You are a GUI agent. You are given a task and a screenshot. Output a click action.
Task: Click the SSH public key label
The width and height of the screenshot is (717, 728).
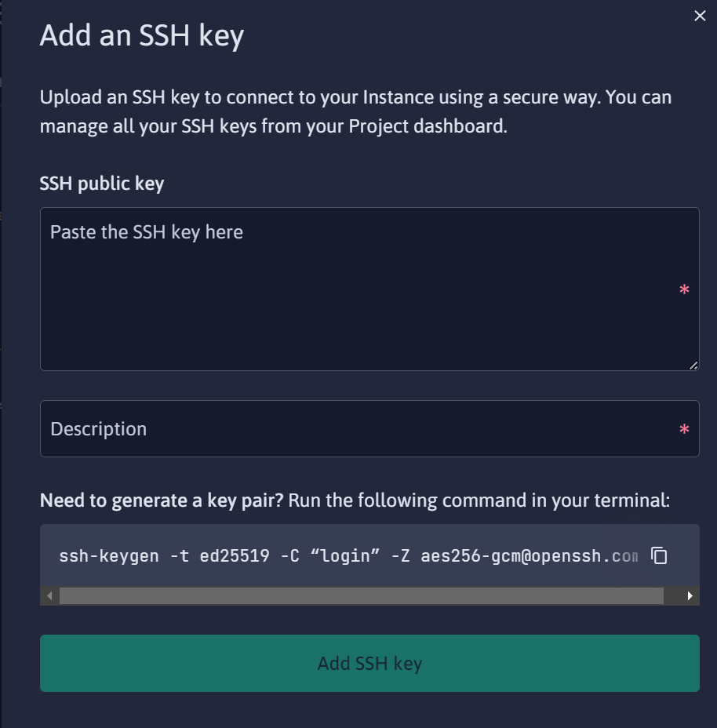[102, 184]
